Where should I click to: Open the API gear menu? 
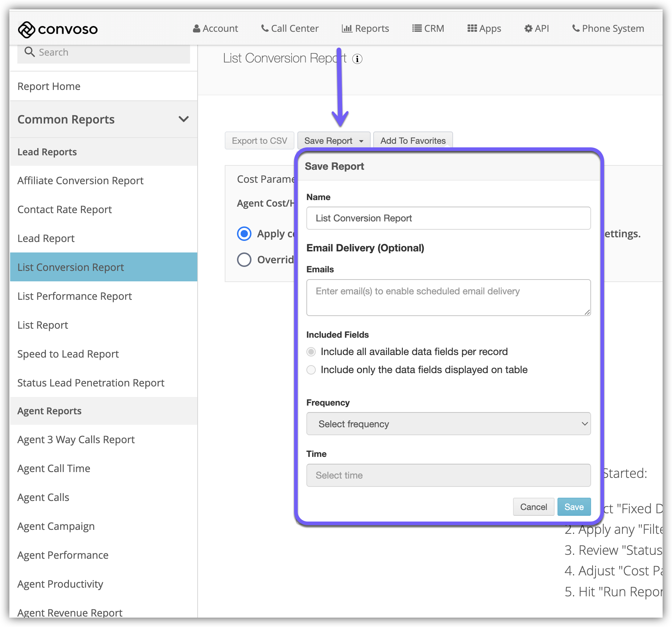click(537, 29)
